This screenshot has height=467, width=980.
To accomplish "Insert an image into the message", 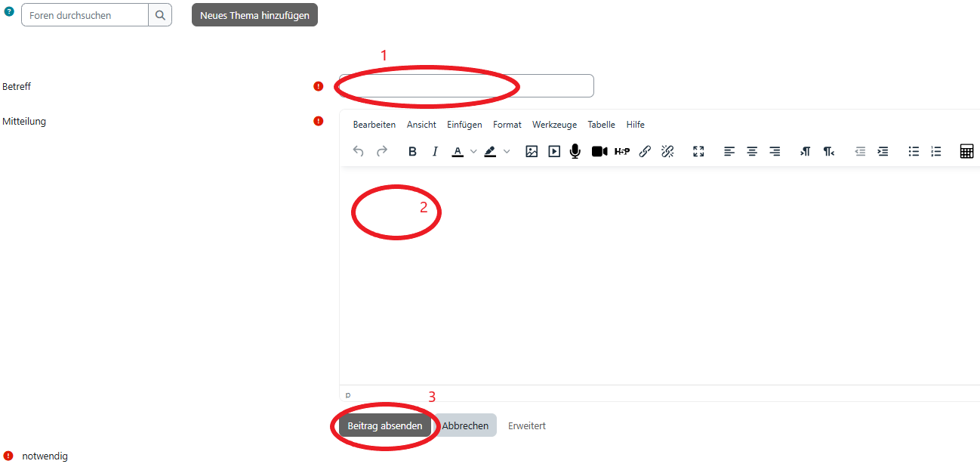I will click(532, 151).
